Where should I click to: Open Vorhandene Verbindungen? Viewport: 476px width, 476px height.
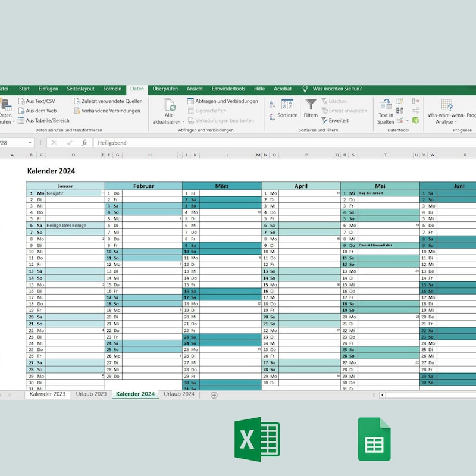tap(107, 111)
